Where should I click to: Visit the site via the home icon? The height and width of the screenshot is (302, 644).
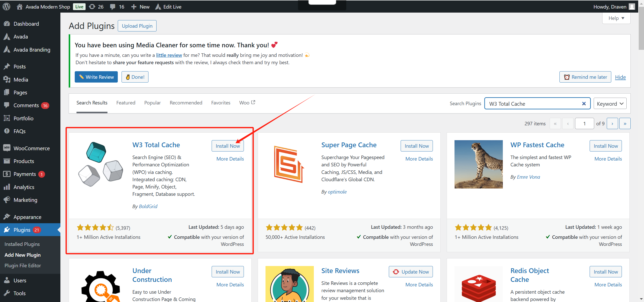(x=19, y=7)
